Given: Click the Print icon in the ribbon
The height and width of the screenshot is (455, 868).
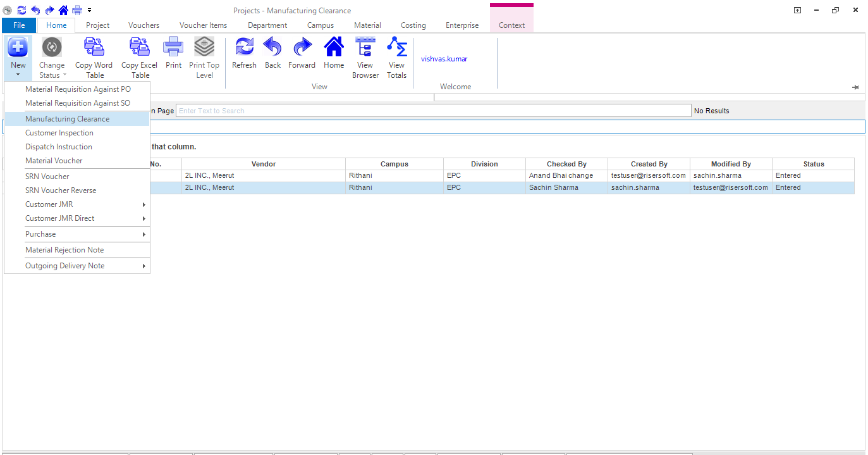Looking at the screenshot, I should click(173, 47).
